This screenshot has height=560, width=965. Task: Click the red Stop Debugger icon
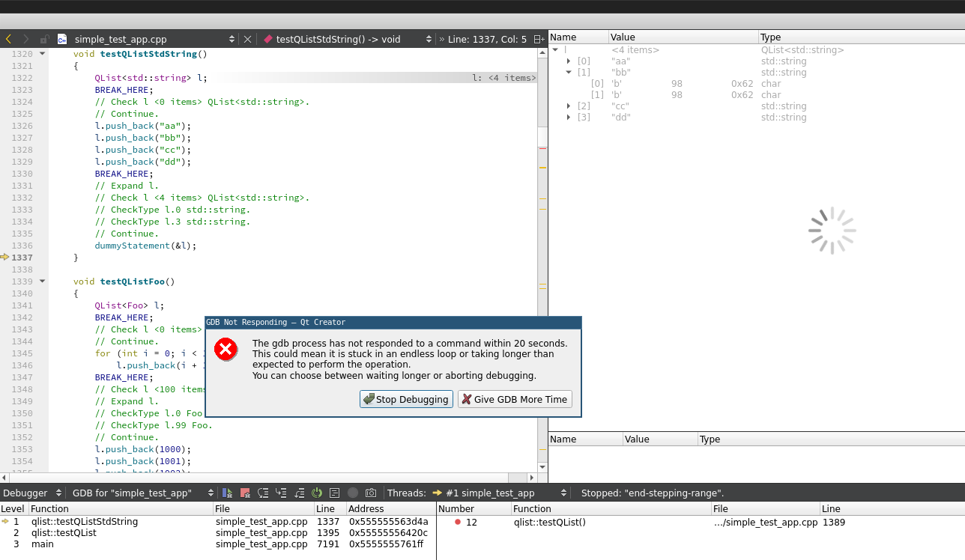(245, 493)
